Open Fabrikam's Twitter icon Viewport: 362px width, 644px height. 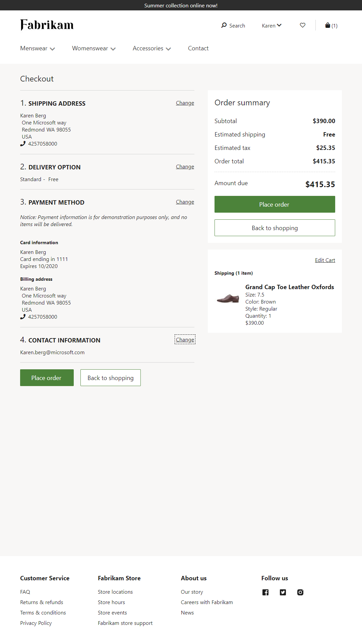pos(283,592)
